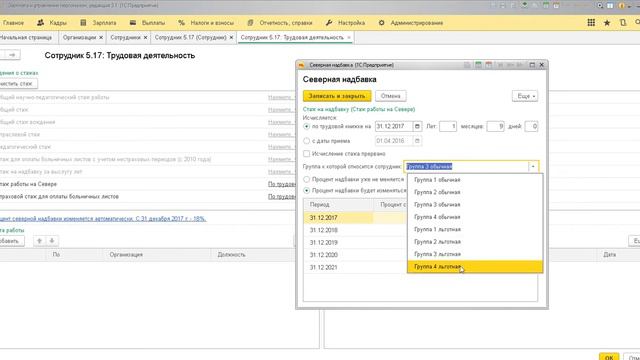640x360 pixels.
Task: Close the Сотрудник 5.17 (Сотрудник) tab
Action: point(231,38)
